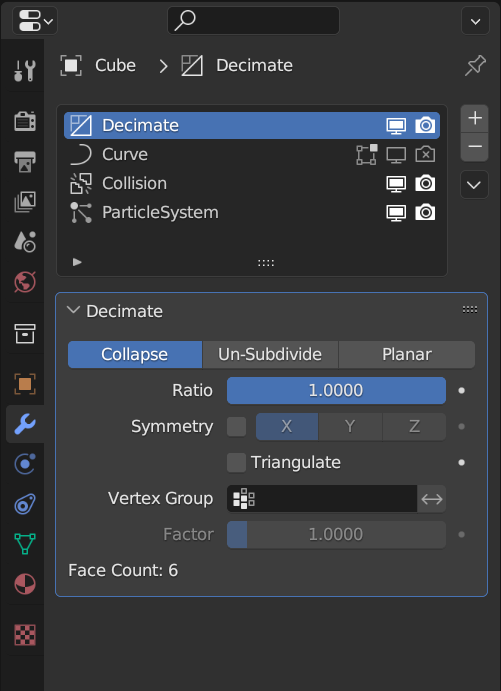Select the Decimate modifier row
The width and height of the screenshot is (501, 691).
(x=252, y=126)
